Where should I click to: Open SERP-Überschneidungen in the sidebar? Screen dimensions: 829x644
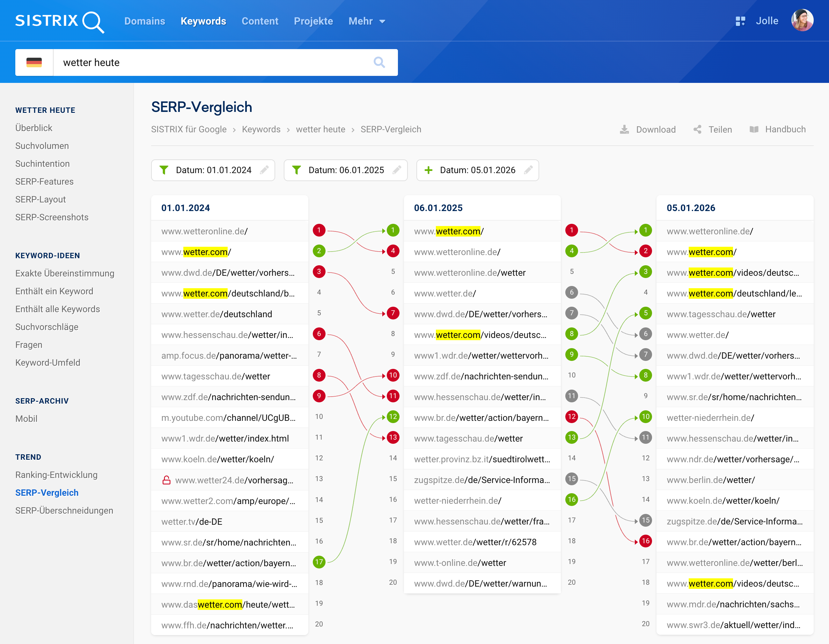click(64, 510)
